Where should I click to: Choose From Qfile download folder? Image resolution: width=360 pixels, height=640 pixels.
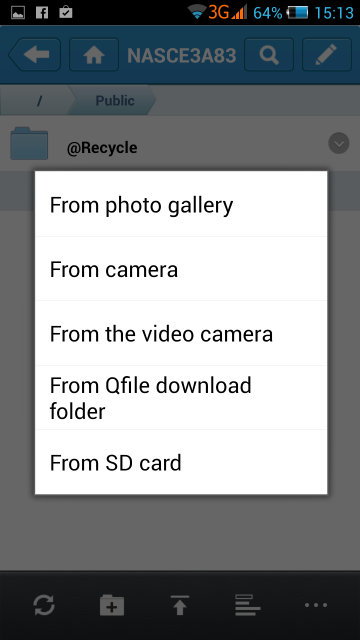click(x=181, y=398)
